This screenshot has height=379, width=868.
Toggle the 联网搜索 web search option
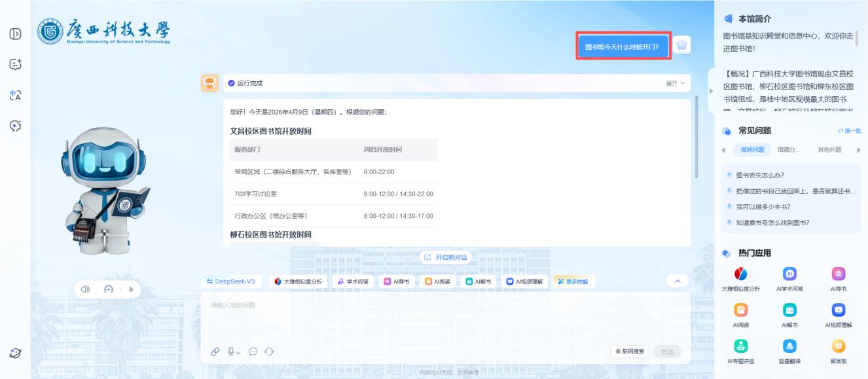coord(630,352)
